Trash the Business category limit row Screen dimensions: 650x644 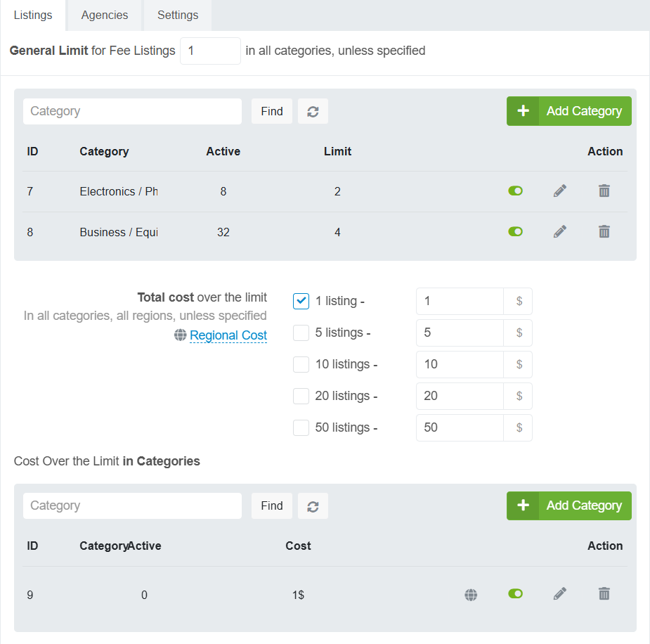[x=604, y=231]
